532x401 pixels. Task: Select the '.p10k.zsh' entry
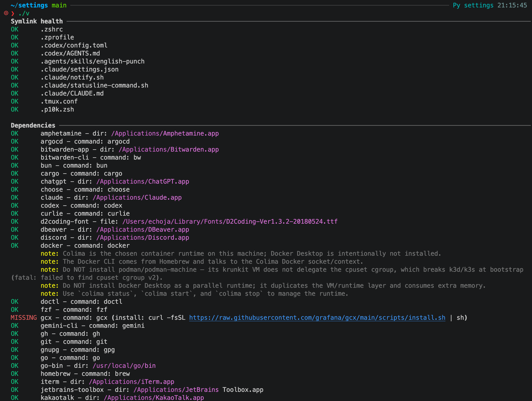point(57,110)
